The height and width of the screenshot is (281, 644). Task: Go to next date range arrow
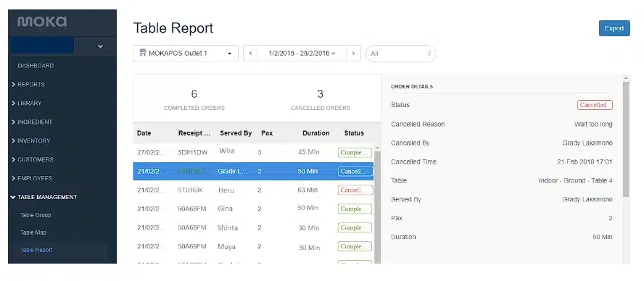353,54
